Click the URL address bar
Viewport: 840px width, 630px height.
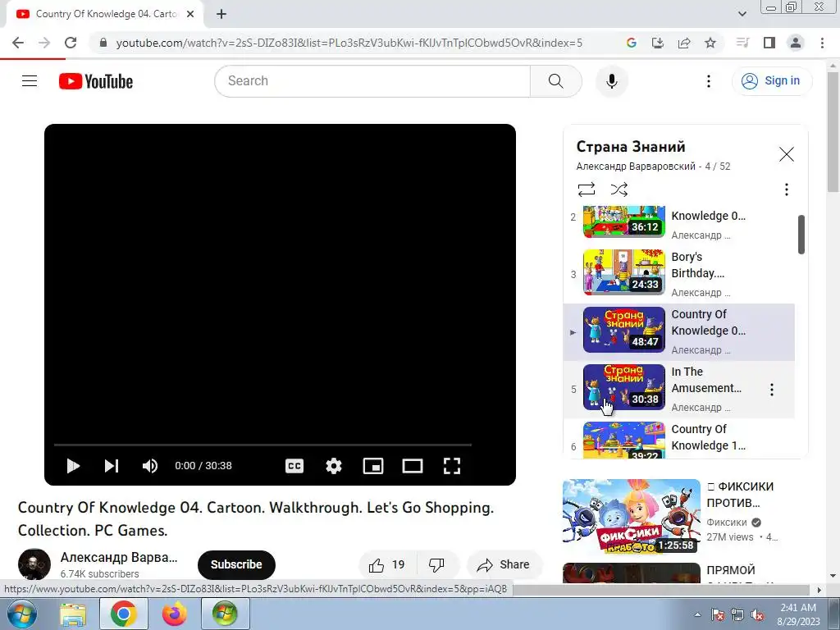pos(349,43)
